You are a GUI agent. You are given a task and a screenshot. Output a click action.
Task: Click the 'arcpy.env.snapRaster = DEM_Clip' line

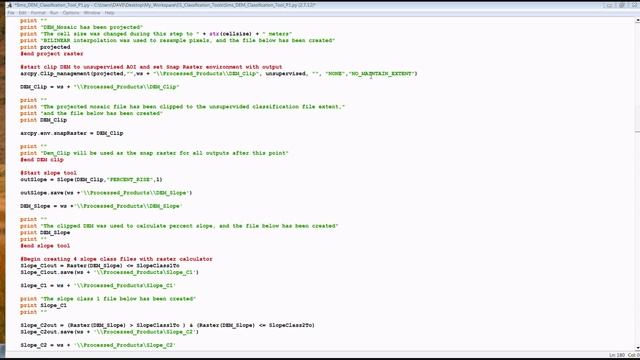click(x=72, y=133)
